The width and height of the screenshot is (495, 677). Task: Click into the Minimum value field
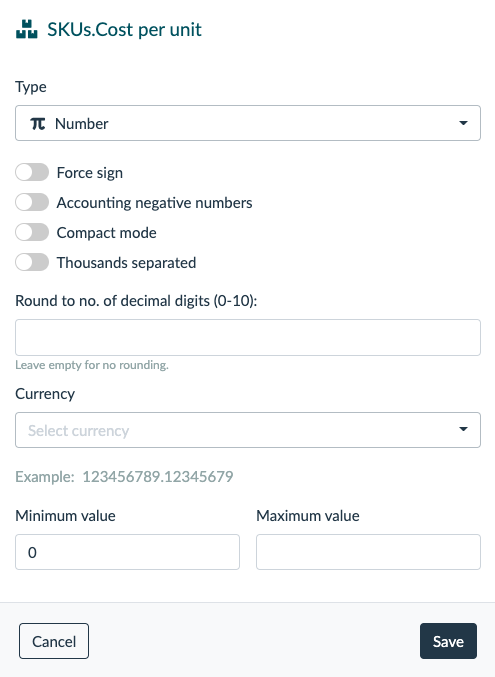[x=127, y=552]
